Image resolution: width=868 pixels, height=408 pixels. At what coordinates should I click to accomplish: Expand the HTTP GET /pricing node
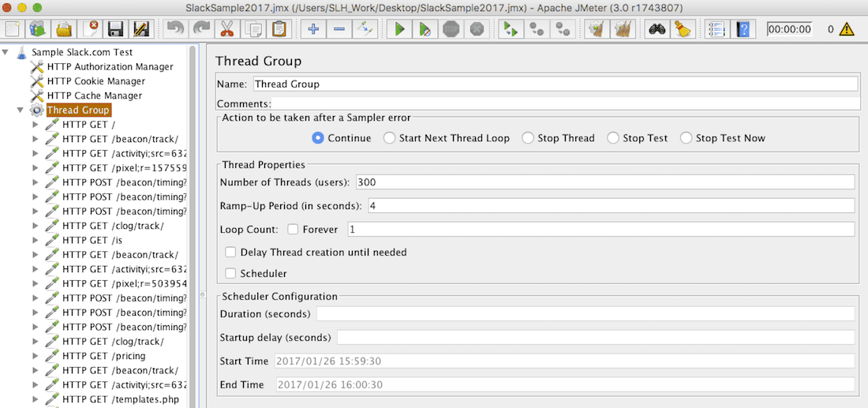(x=36, y=356)
